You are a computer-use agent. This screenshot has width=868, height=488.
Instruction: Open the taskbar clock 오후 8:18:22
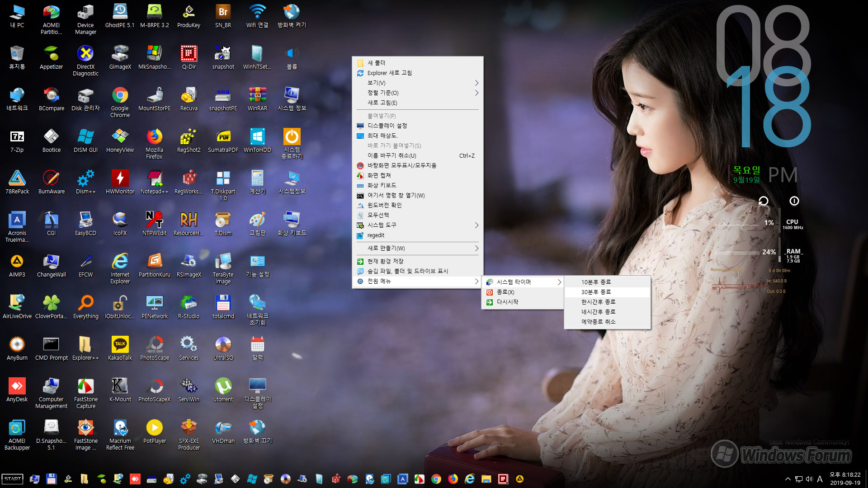click(845, 479)
